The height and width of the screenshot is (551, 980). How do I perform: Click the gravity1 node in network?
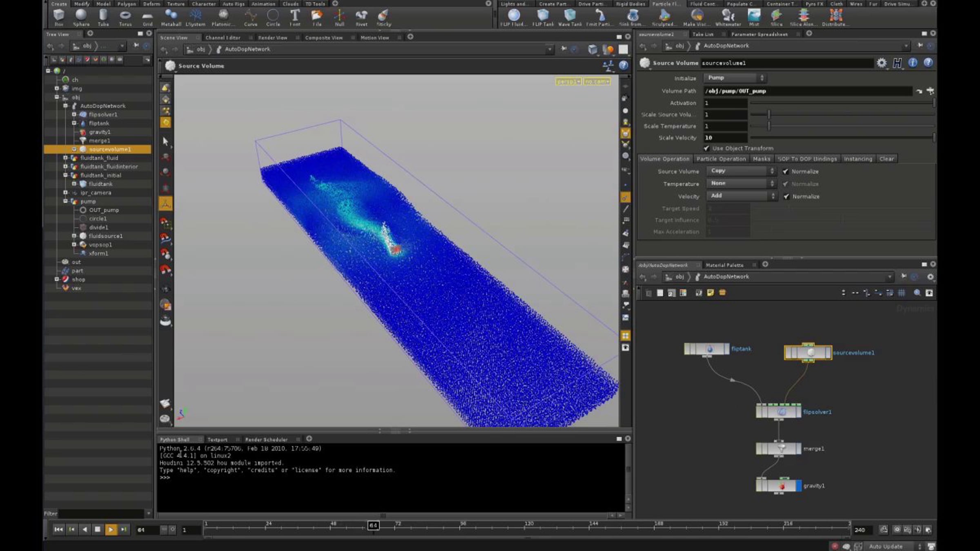[x=778, y=486]
